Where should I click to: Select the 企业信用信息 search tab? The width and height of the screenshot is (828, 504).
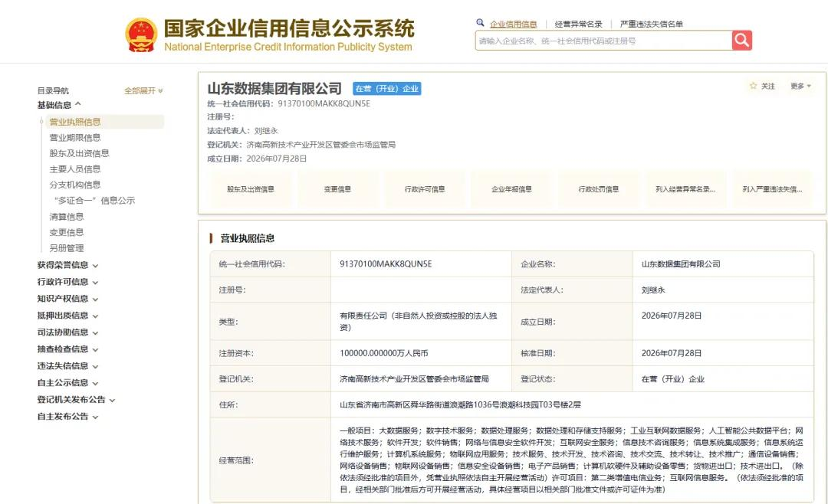(x=513, y=24)
